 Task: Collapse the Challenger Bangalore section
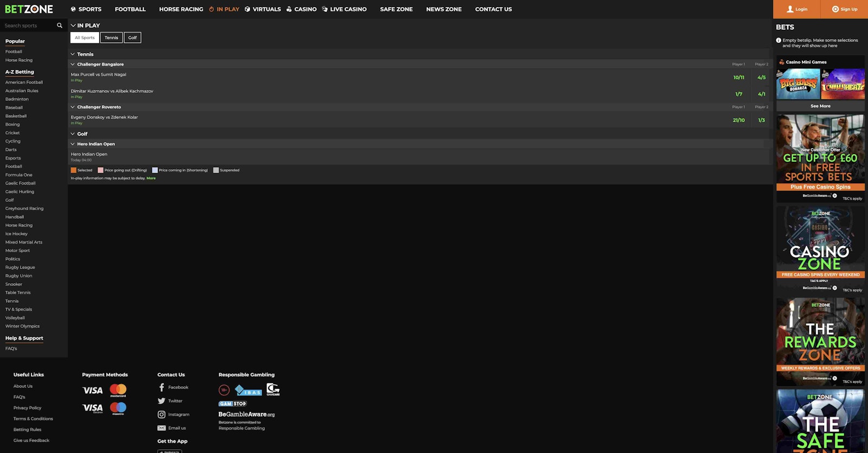[73, 64]
